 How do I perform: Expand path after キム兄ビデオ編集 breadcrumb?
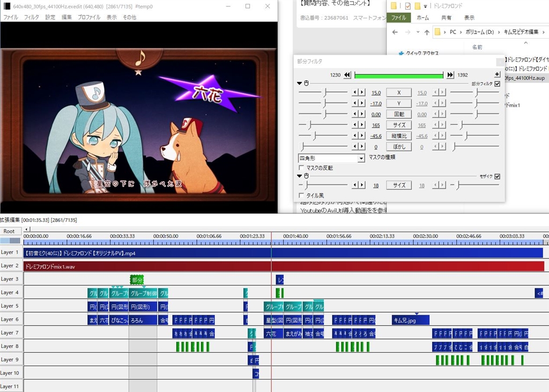544,32
